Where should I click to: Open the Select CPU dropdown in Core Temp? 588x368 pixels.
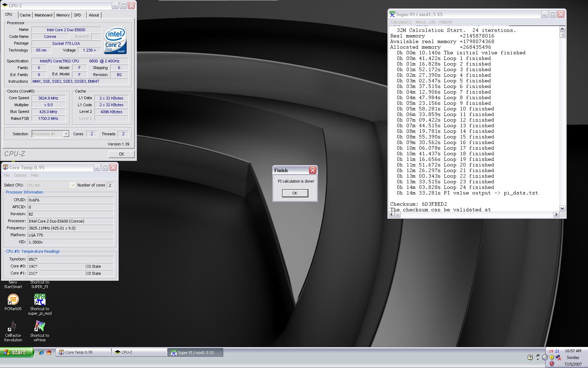(73, 185)
